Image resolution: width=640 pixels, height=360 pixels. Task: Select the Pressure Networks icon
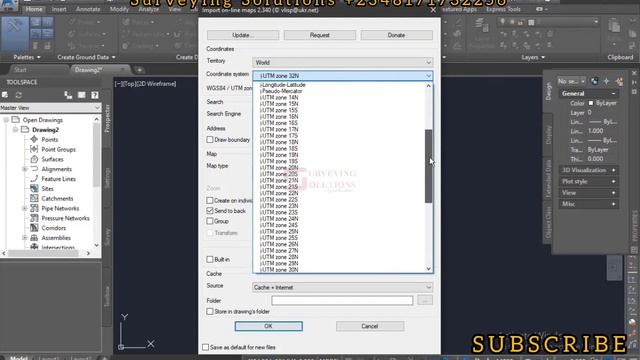pyautogui.click(x=34, y=218)
